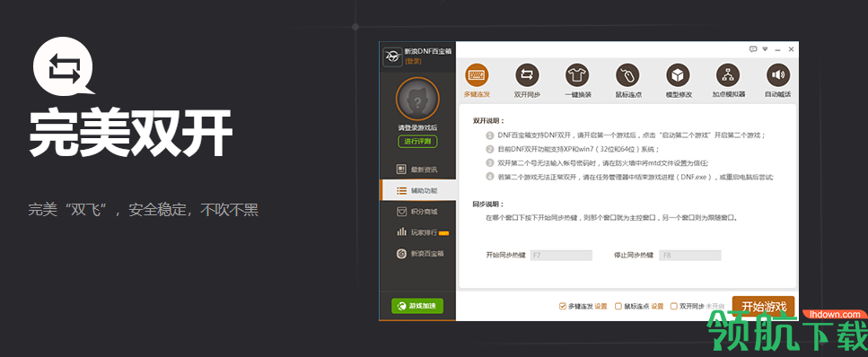This screenshot has width=868, height=357.
Task: Select the 多键连发 keyboard icon
Action: 477,74
